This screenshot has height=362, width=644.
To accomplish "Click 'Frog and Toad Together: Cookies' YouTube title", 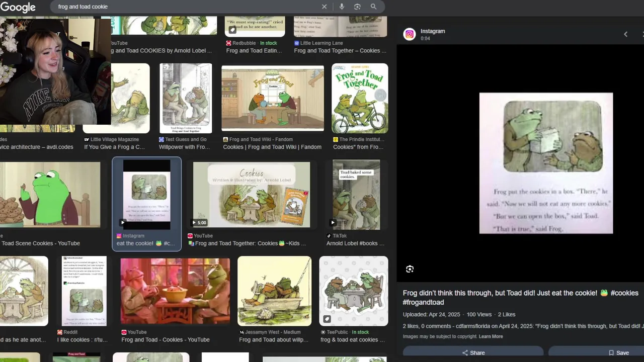I will point(247,243).
